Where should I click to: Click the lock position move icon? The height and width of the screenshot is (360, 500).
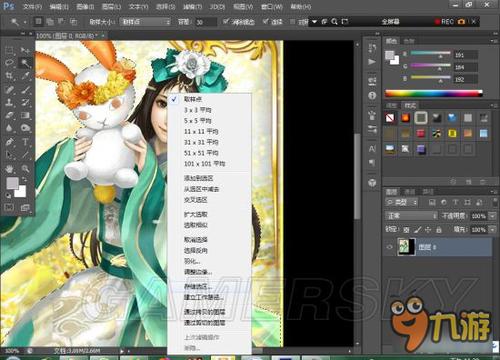point(428,230)
